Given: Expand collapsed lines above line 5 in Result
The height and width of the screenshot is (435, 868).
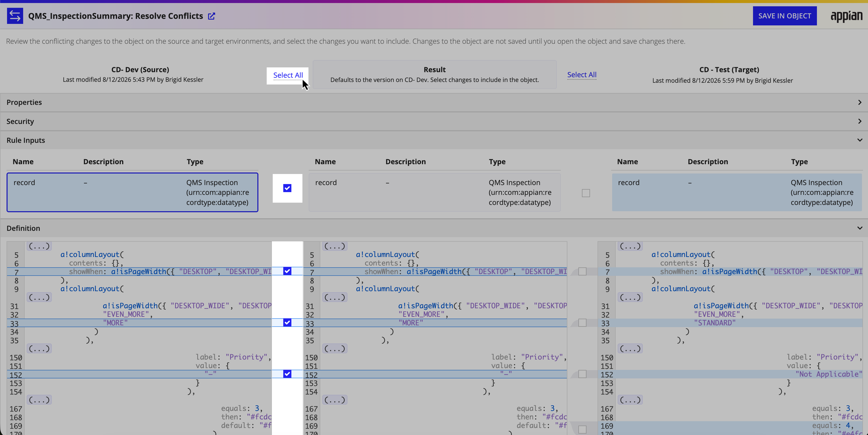Looking at the screenshot, I should tap(335, 246).
